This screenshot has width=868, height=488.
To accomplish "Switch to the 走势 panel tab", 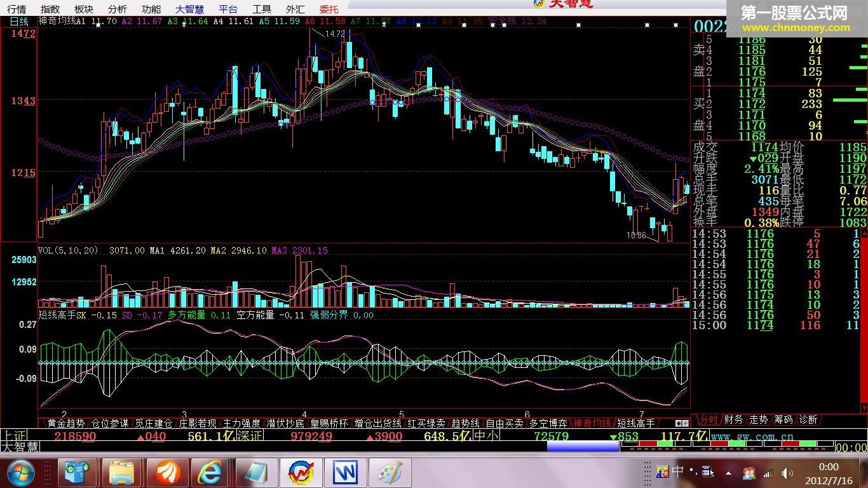I will click(x=759, y=420).
